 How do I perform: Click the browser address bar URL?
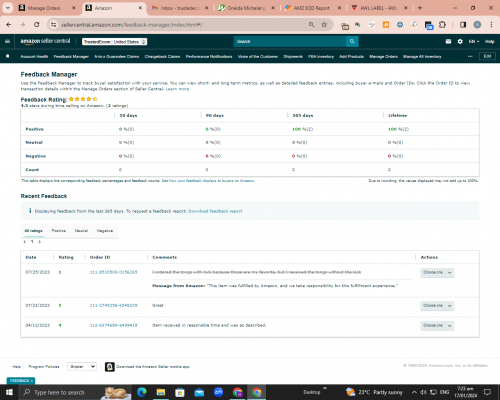[x=132, y=25]
